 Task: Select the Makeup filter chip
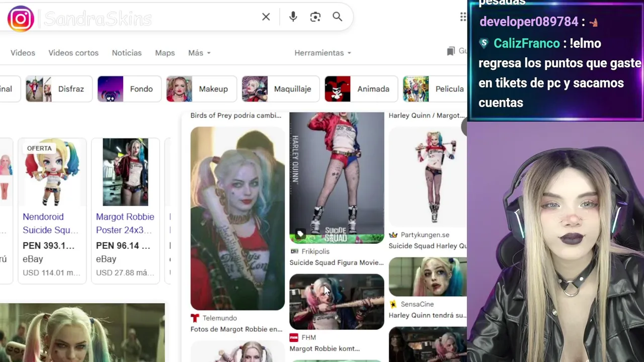[201, 89]
